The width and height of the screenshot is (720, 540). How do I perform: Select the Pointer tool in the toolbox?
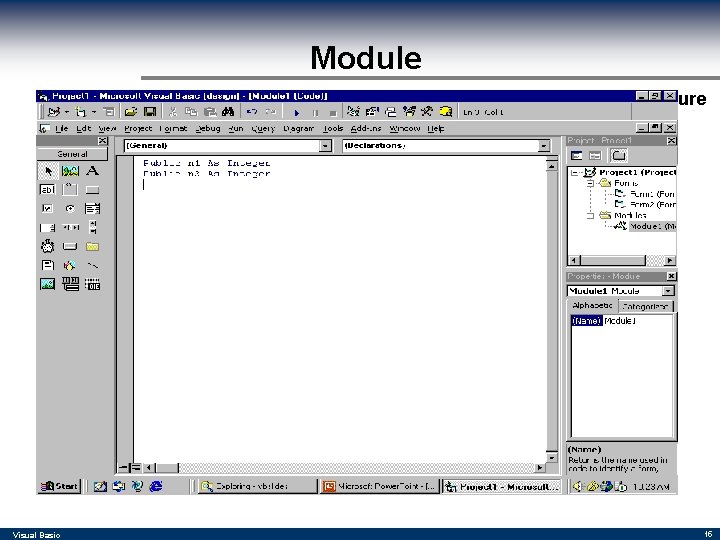click(48, 171)
